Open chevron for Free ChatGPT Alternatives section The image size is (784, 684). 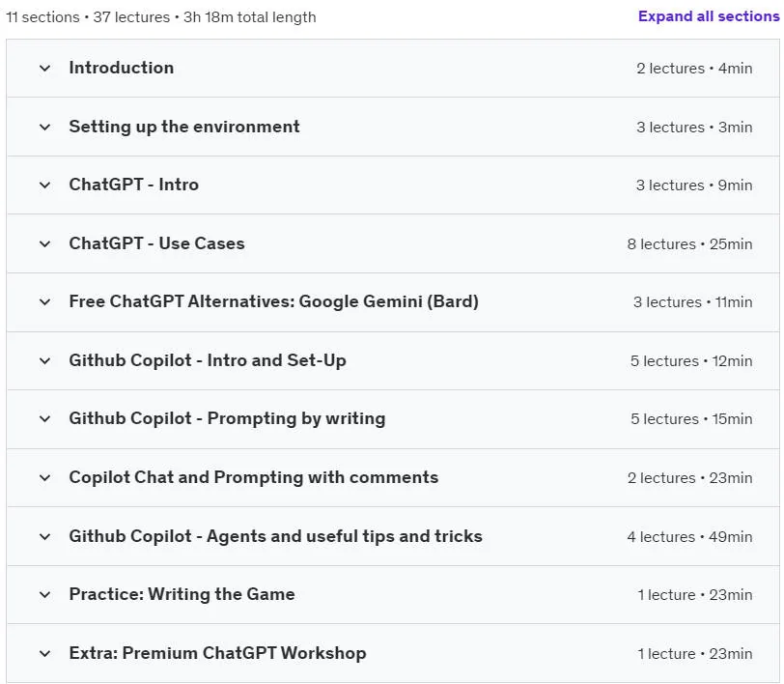point(45,302)
